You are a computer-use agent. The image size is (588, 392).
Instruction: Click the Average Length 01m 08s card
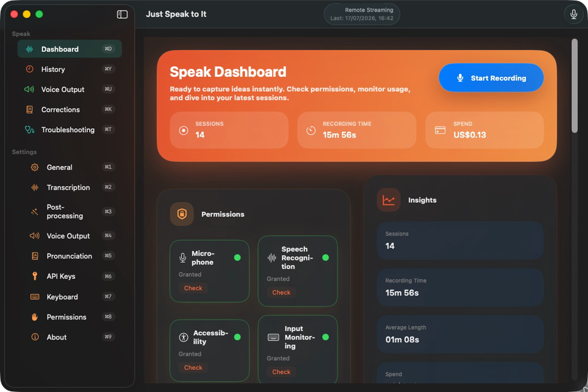tap(460, 334)
